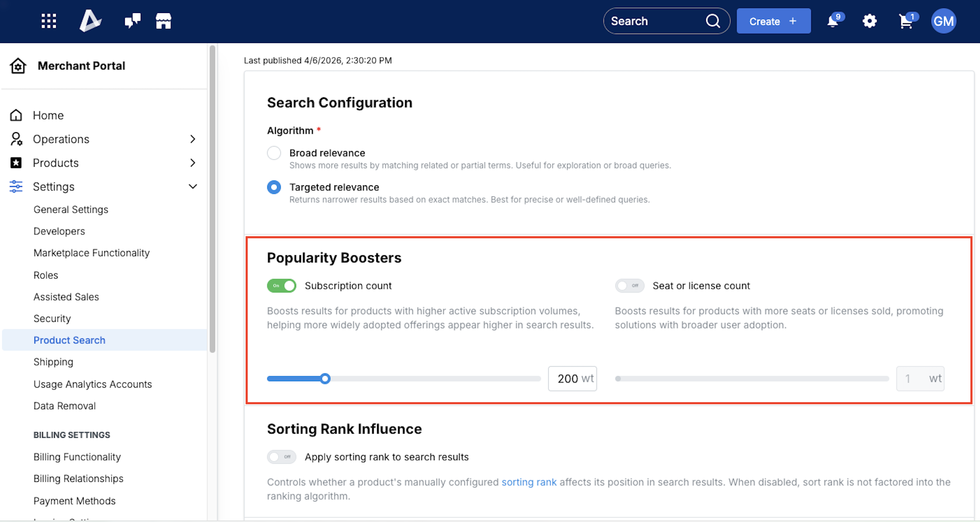Click the AppDirect logo icon
Screen dimensions: 980x522
pyautogui.click(x=90, y=21)
